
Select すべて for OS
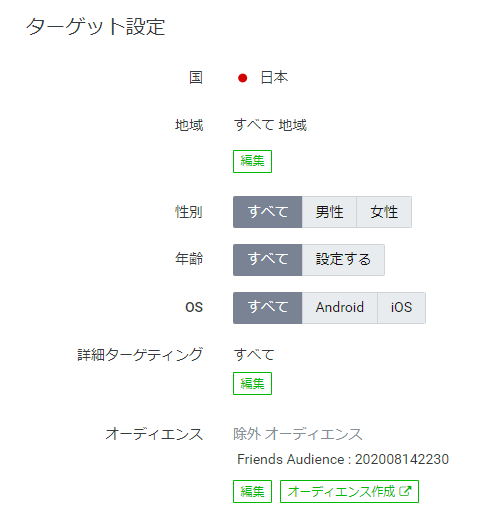point(268,308)
